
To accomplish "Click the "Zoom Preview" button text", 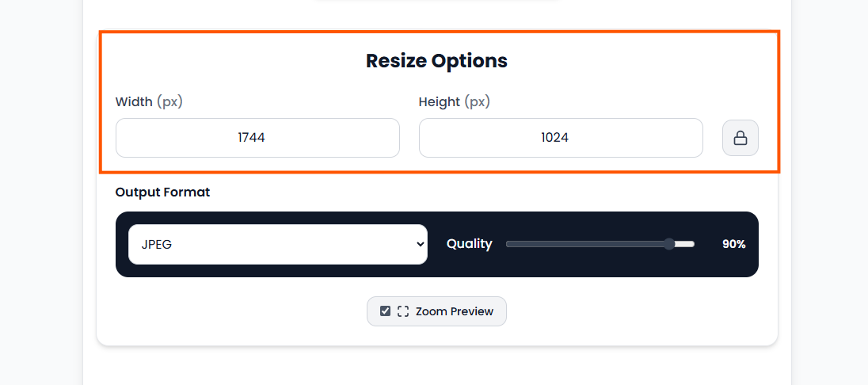I will pyautogui.click(x=454, y=311).
